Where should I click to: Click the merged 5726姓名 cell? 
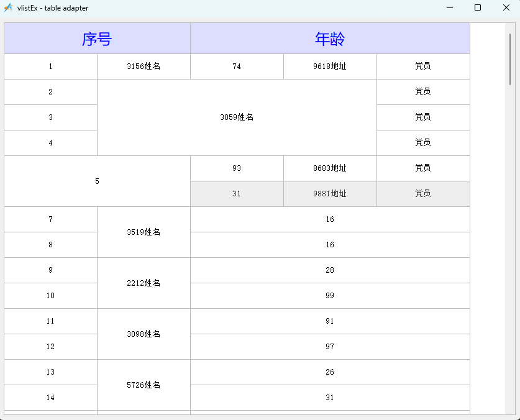click(x=144, y=385)
